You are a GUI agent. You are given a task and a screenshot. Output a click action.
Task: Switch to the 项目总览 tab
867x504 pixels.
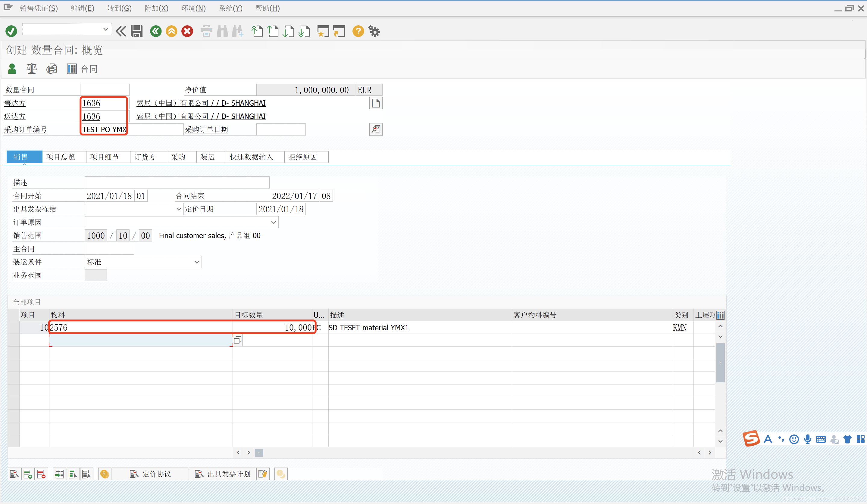tap(64, 157)
